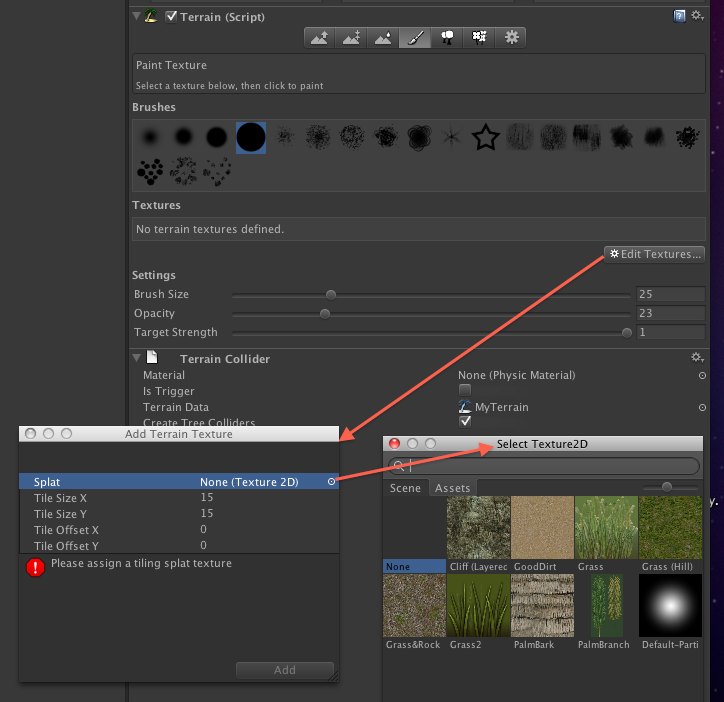Open the Terrain Settings gear tool
The image size is (724, 702).
(511, 38)
